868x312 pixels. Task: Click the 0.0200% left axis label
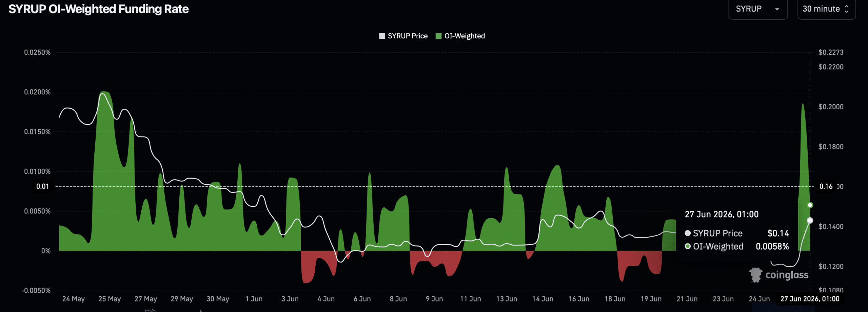37,92
